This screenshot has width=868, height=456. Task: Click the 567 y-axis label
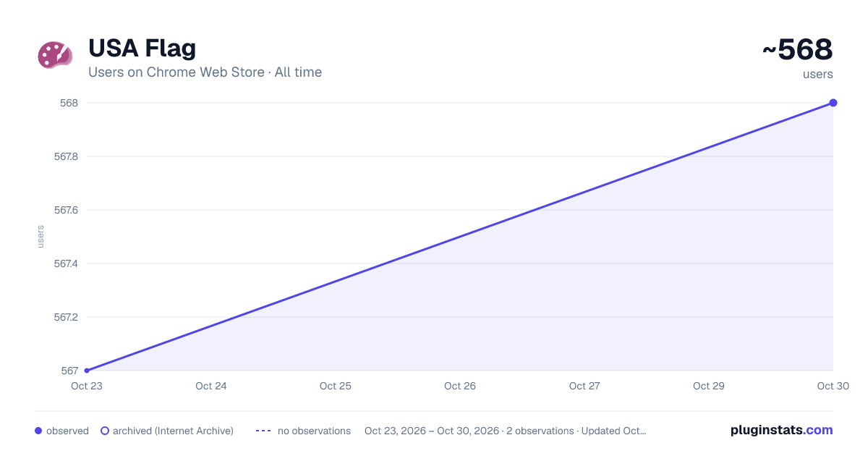(x=69, y=371)
